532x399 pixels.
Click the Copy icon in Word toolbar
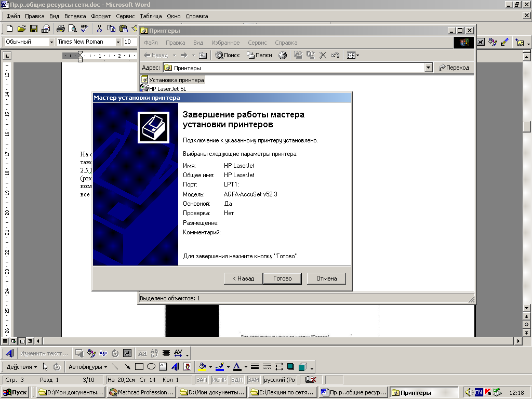click(111, 29)
